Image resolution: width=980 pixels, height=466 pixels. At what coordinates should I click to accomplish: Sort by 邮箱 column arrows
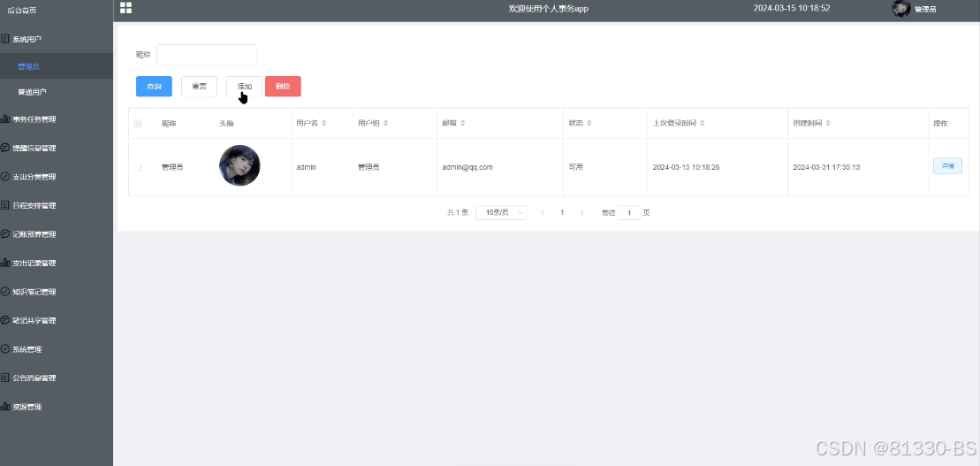pyautogui.click(x=462, y=123)
